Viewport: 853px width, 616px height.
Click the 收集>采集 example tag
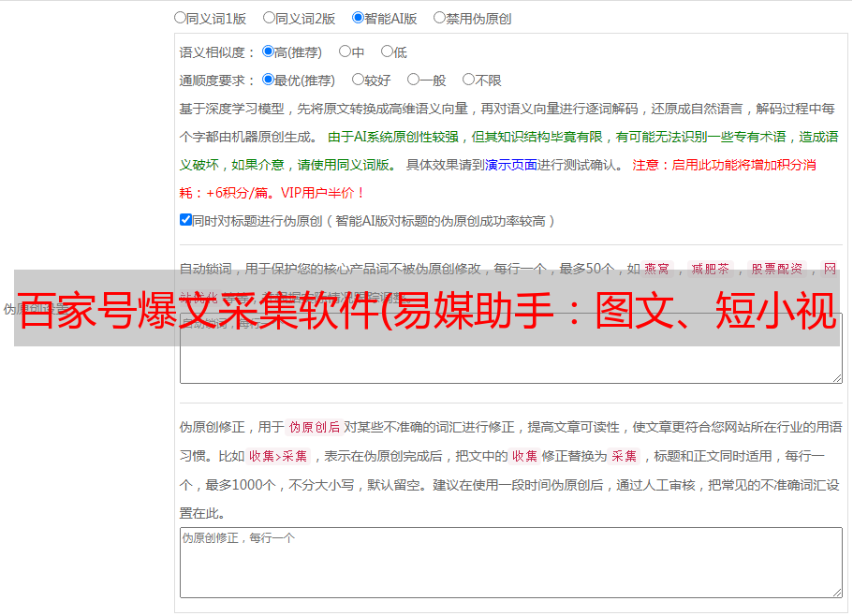point(278,456)
